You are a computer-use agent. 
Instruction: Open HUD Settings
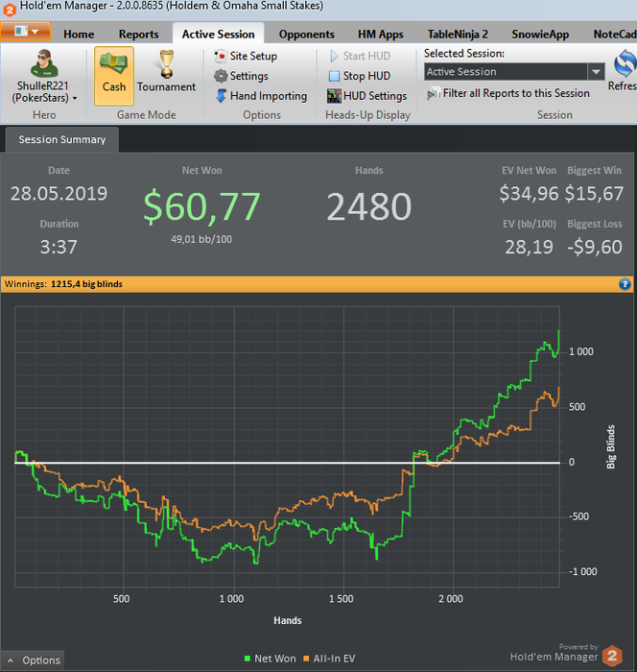pyautogui.click(x=366, y=96)
